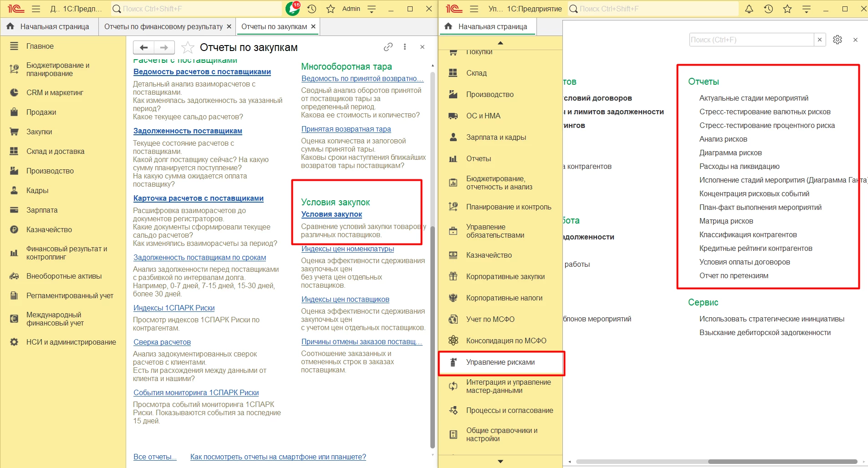Switch to Отчеты по закупкам tab
868x468 pixels.
pos(274,26)
